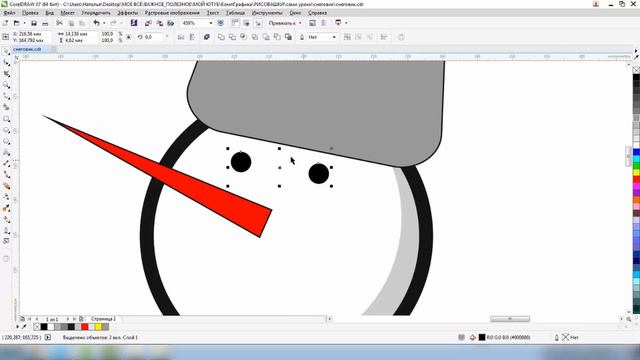
Task: Click the Create boundary icon
Action: pyautogui.click(x=288, y=37)
